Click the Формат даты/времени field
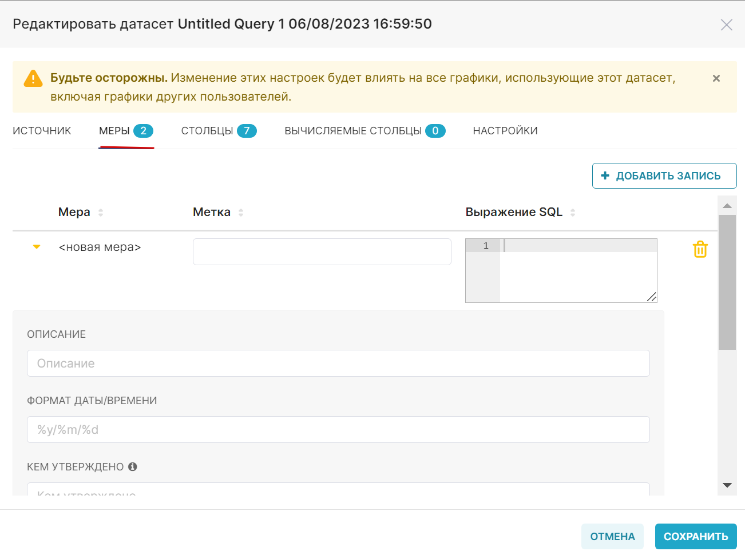745x559 pixels. coord(338,429)
